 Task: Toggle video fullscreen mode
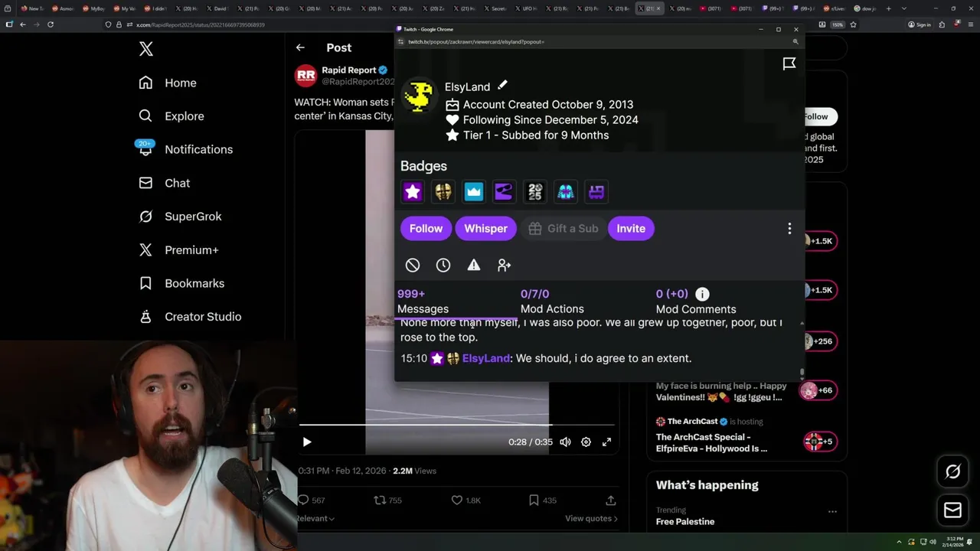[606, 442]
